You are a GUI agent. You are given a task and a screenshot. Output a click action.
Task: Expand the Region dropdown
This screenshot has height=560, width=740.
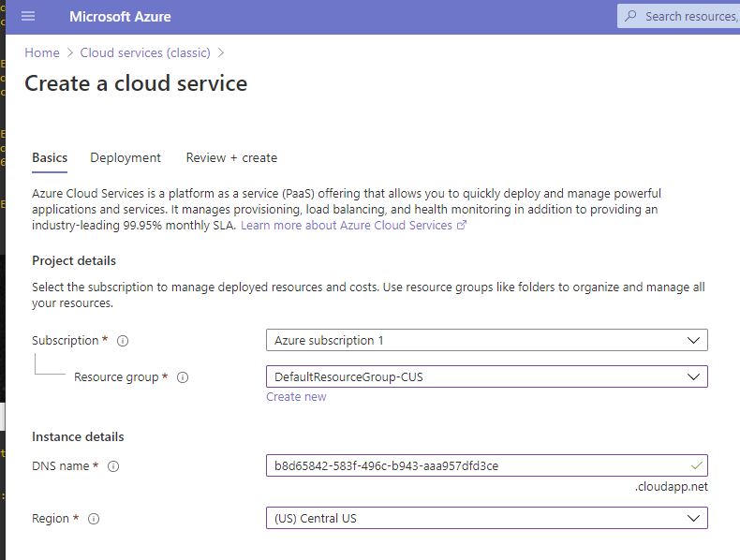click(x=693, y=518)
